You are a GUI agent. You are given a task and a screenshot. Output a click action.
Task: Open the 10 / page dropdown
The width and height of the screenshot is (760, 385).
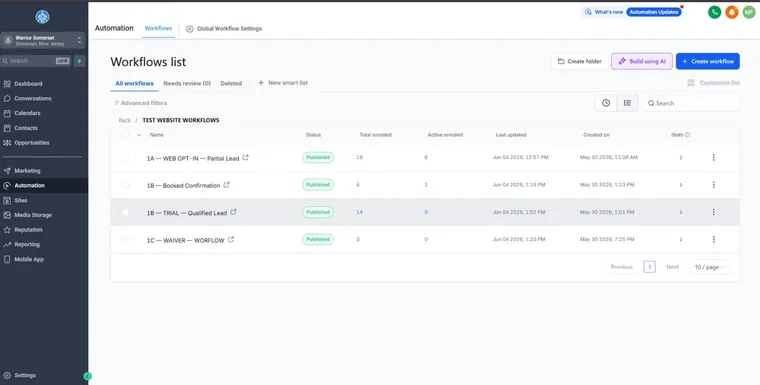(710, 267)
